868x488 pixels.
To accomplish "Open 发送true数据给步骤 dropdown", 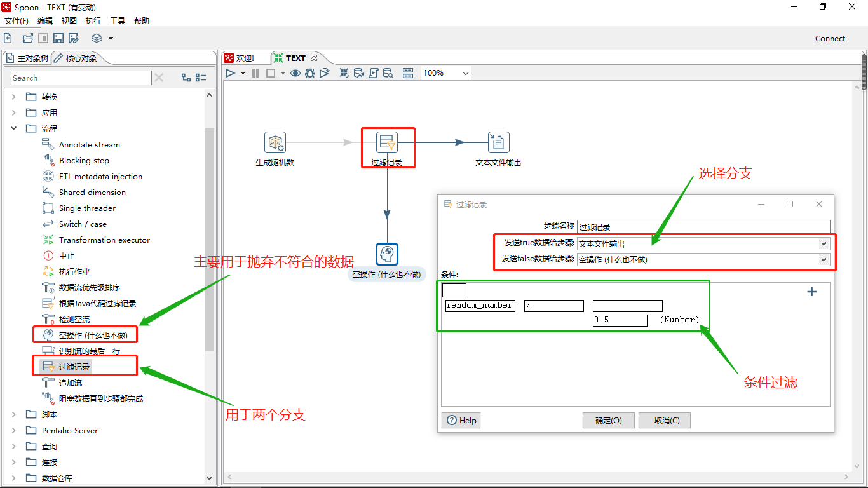I will click(824, 243).
